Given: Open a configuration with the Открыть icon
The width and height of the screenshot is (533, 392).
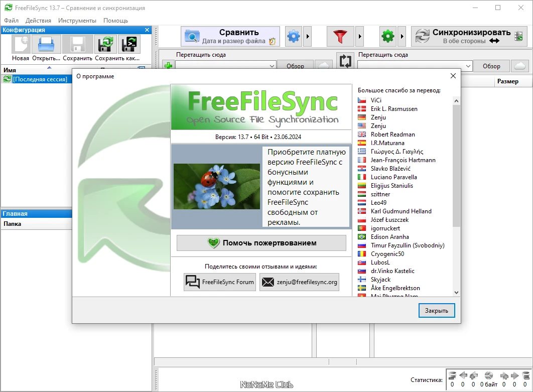Looking at the screenshot, I should (x=46, y=44).
